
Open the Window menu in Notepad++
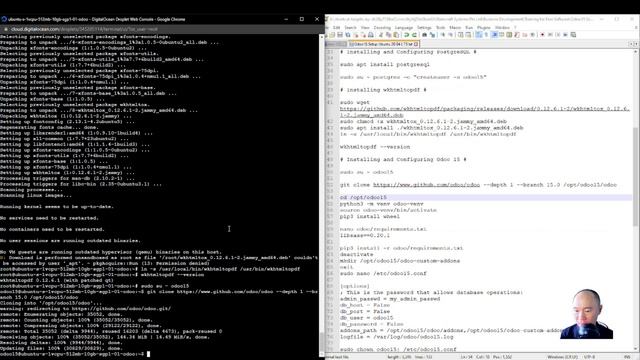502,27
